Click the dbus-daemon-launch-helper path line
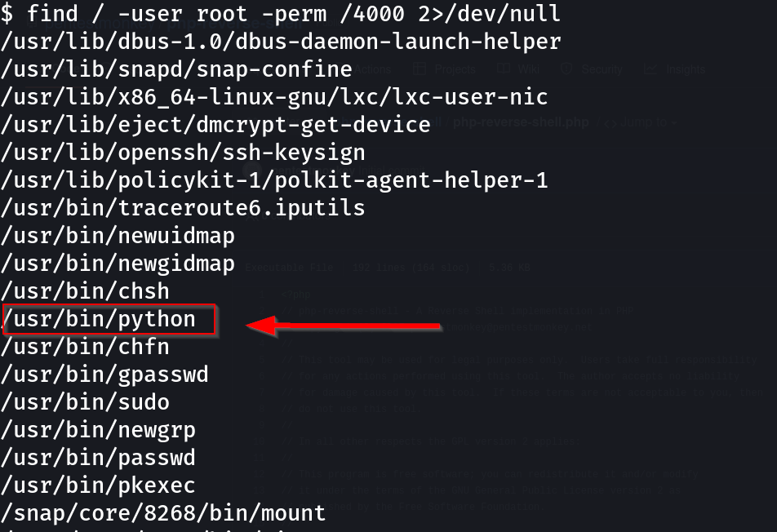 tap(281, 42)
